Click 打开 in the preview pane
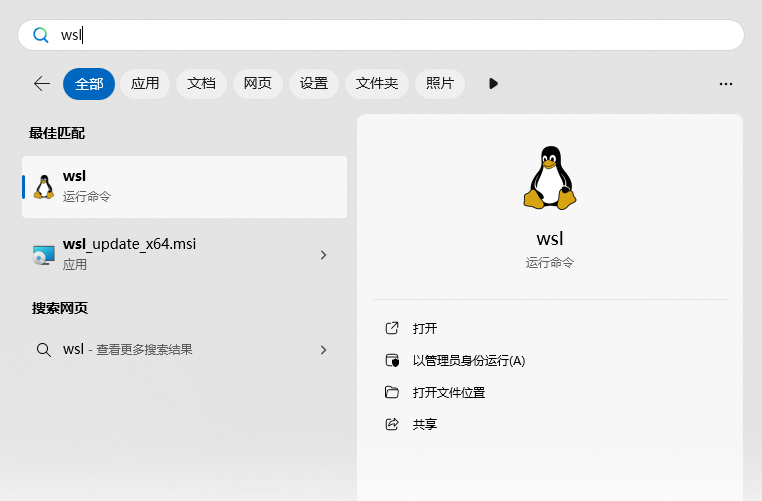Viewport: 762px width, 501px height. click(425, 328)
